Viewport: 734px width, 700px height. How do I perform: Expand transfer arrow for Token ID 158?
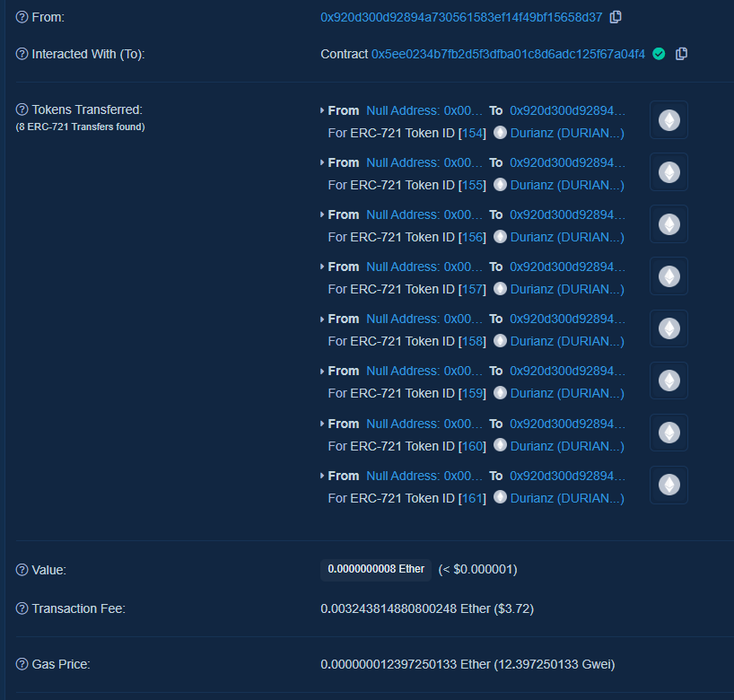pyautogui.click(x=322, y=319)
